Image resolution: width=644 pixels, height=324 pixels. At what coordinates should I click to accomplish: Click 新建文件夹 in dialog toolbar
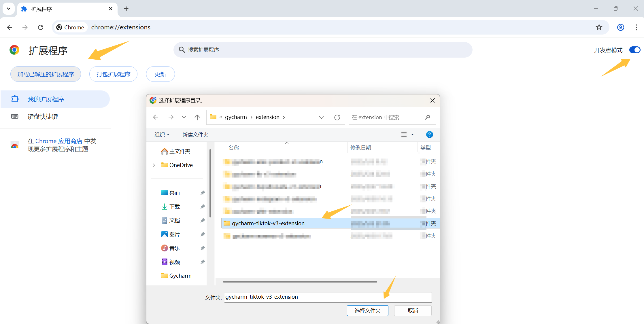pyautogui.click(x=195, y=134)
